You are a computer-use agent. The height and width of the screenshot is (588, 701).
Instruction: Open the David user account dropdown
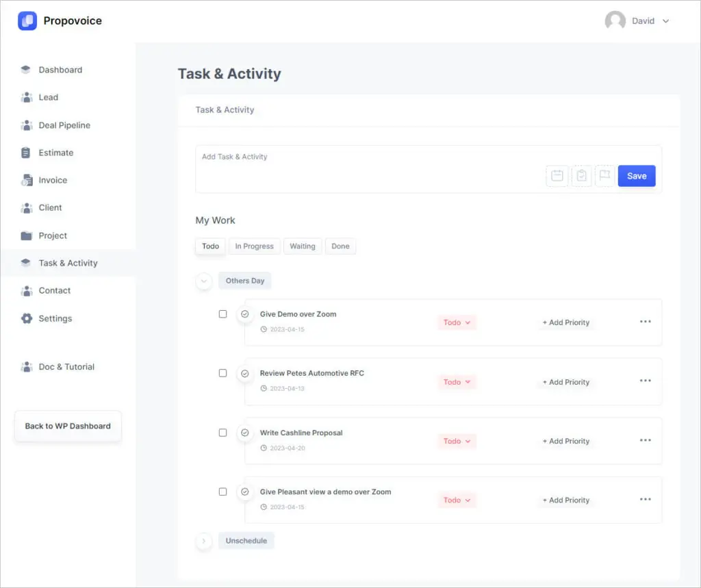tap(637, 21)
